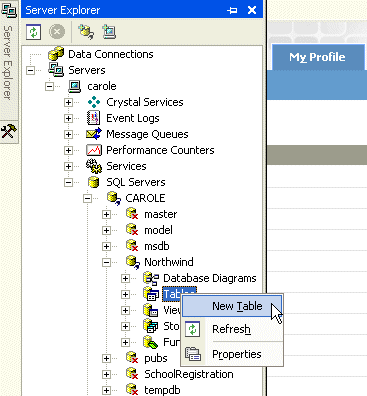Click the Performance Counters chart icon

tap(94, 150)
